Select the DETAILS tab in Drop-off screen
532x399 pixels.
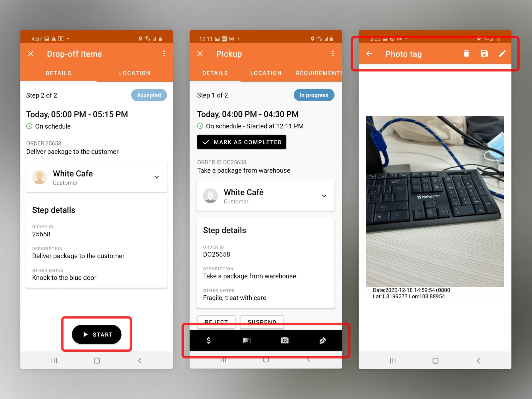coord(59,74)
